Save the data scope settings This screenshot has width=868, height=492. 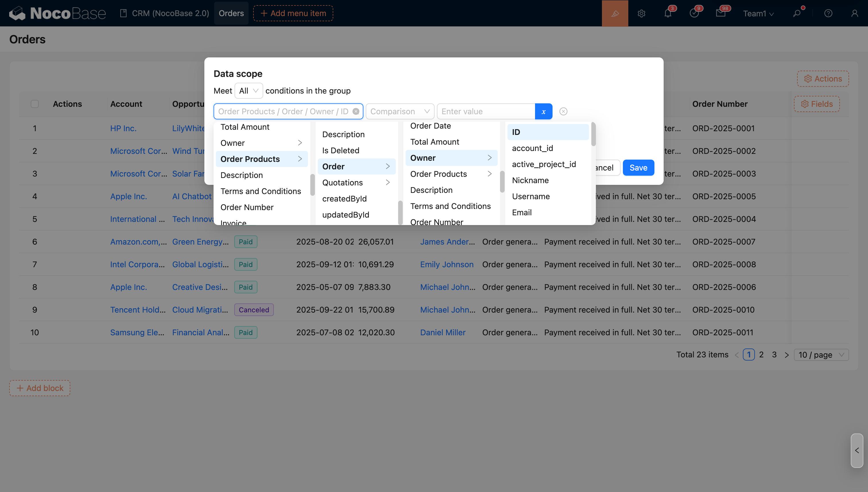[x=638, y=168]
